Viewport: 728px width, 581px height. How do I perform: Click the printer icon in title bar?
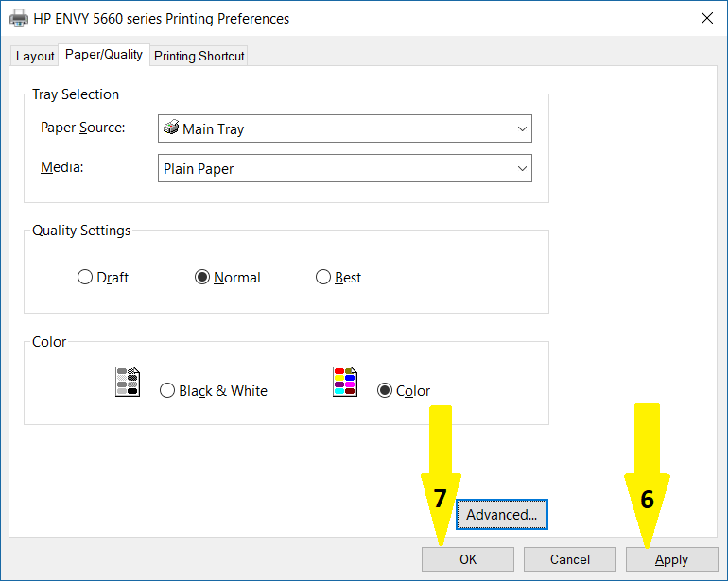[x=18, y=18]
